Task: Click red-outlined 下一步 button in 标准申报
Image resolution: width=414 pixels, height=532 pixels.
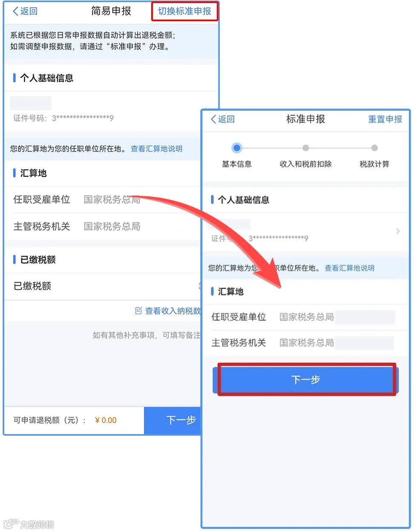Action: [305, 379]
